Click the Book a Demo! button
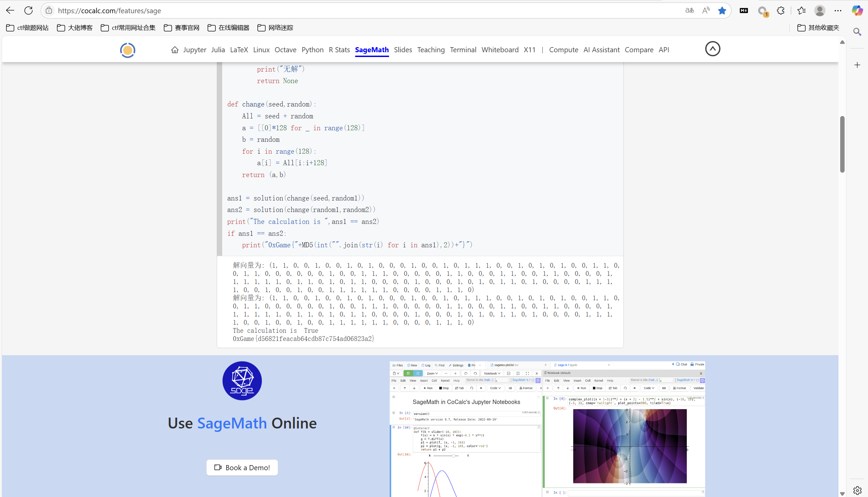The width and height of the screenshot is (868, 497). (242, 467)
